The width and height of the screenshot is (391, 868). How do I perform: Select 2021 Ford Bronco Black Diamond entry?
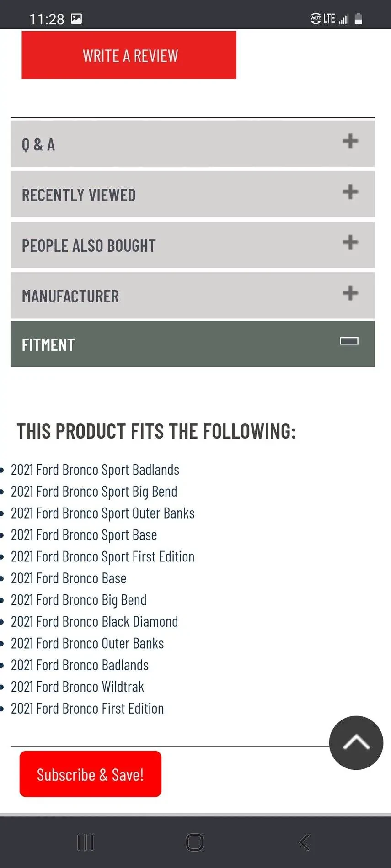click(94, 622)
